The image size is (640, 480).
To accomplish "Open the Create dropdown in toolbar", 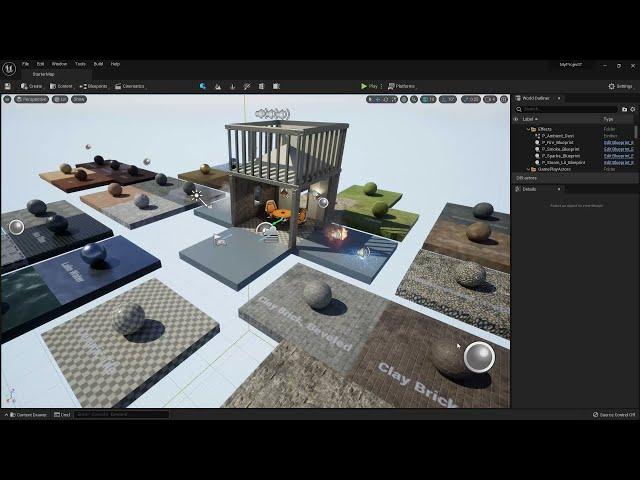I will point(31,86).
